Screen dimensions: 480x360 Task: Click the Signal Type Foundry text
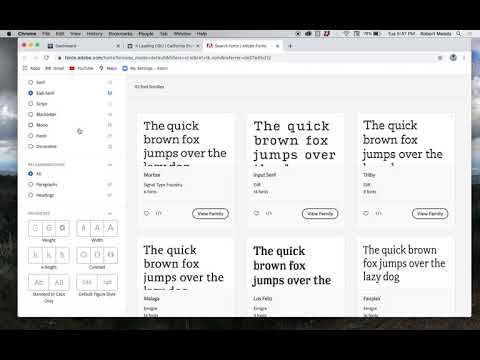tap(163, 185)
